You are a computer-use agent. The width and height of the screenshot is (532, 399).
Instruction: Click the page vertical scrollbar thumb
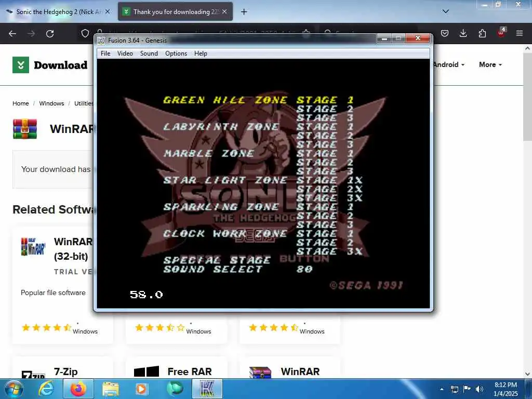pyautogui.click(x=527, y=97)
